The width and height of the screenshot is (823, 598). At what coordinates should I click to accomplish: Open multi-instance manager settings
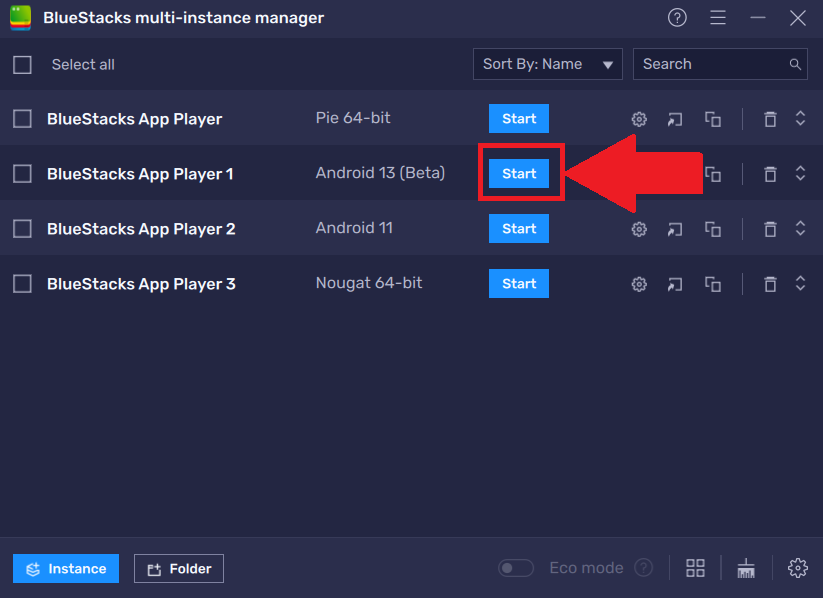797,567
